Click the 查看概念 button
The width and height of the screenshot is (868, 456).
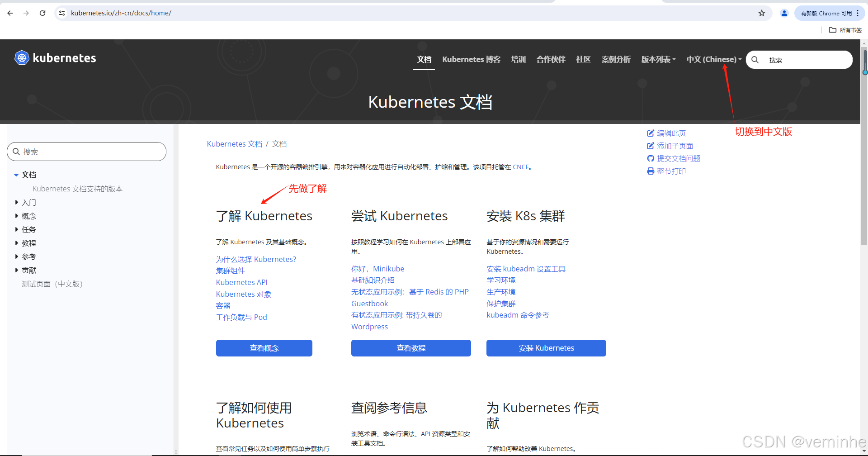[x=264, y=348]
